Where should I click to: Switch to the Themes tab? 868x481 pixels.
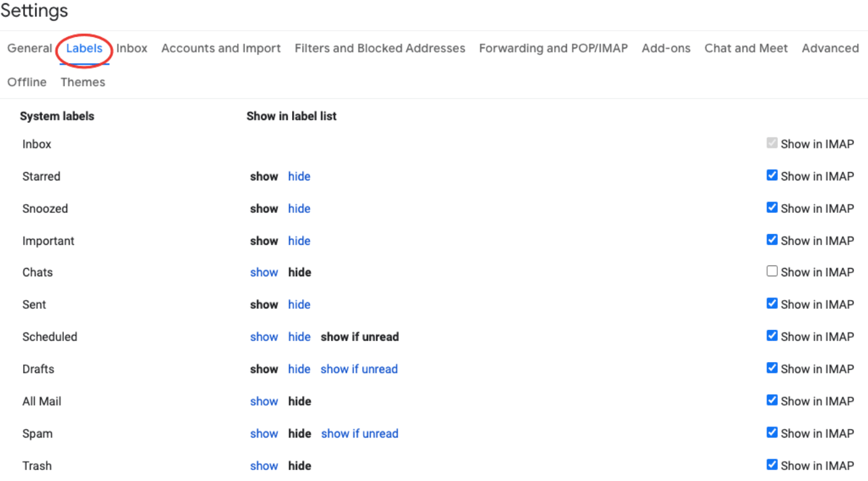coord(82,82)
